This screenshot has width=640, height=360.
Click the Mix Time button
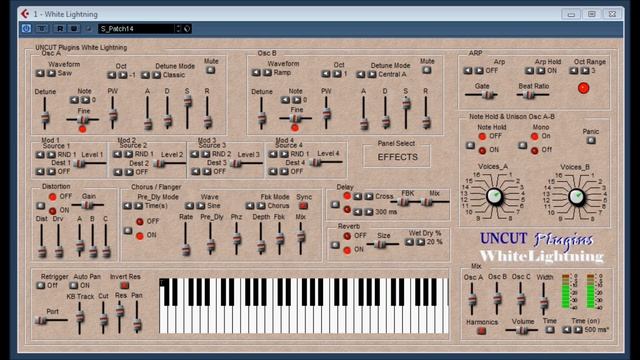click(x=550, y=329)
